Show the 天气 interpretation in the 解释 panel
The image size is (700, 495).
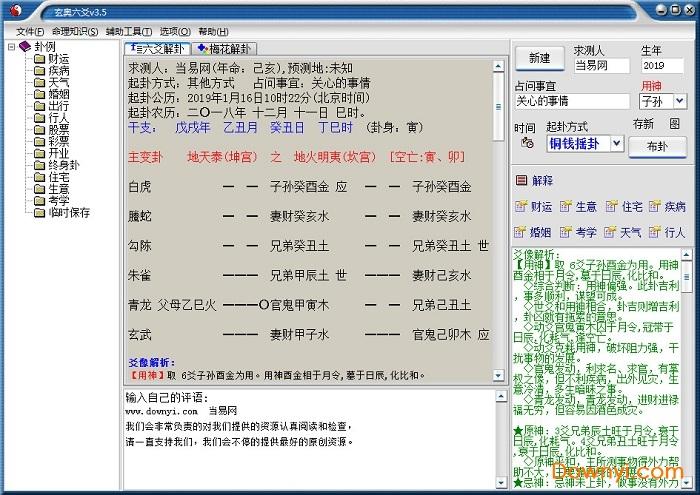622,232
